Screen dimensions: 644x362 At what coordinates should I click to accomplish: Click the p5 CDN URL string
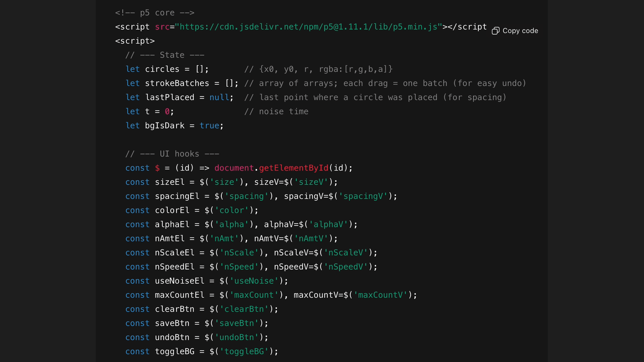click(308, 27)
